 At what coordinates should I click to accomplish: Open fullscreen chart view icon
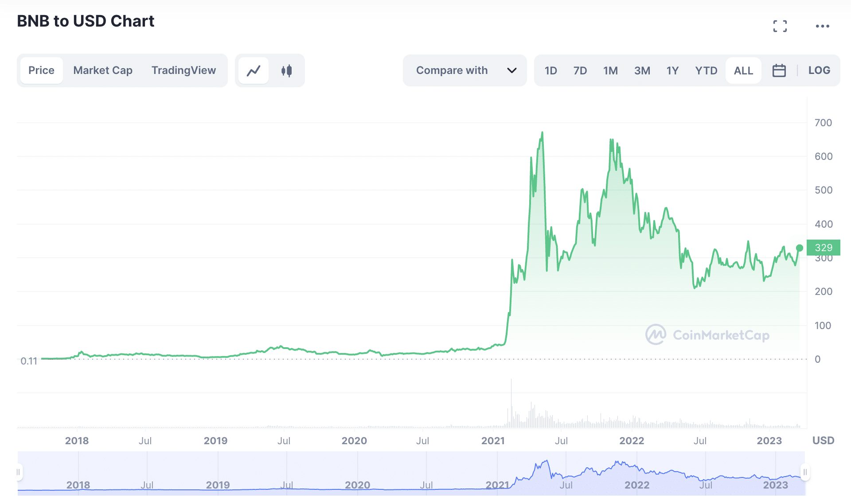click(780, 26)
